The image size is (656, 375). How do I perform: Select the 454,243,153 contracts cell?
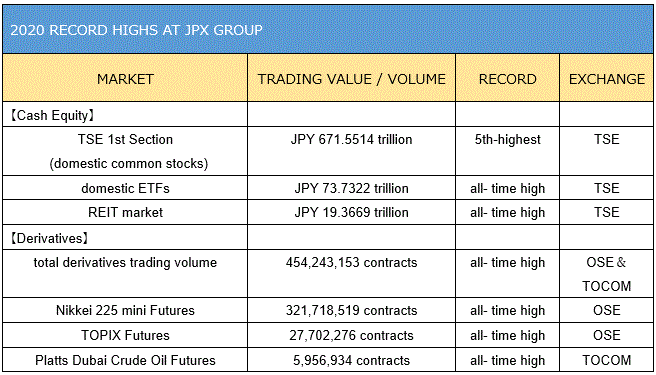pos(351,274)
